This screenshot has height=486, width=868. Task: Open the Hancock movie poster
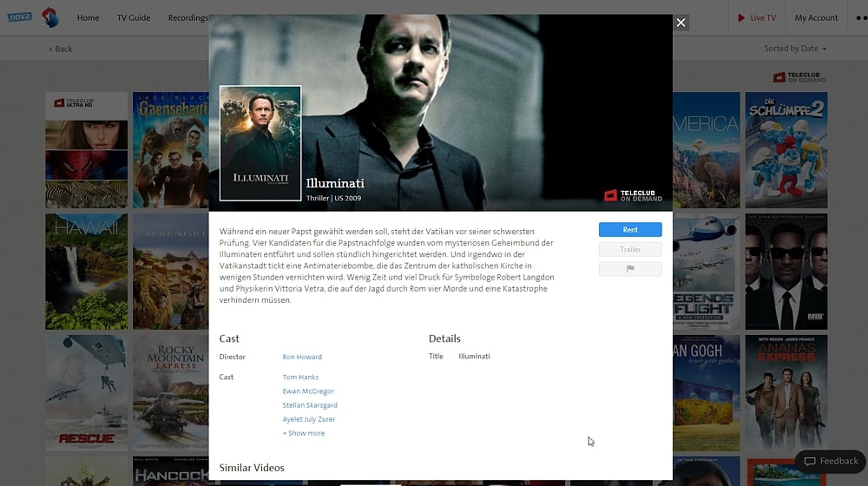170,471
